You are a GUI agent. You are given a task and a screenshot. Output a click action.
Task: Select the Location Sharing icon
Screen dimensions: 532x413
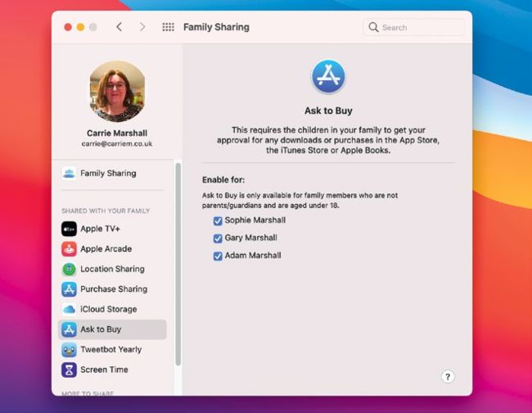pos(69,269)
